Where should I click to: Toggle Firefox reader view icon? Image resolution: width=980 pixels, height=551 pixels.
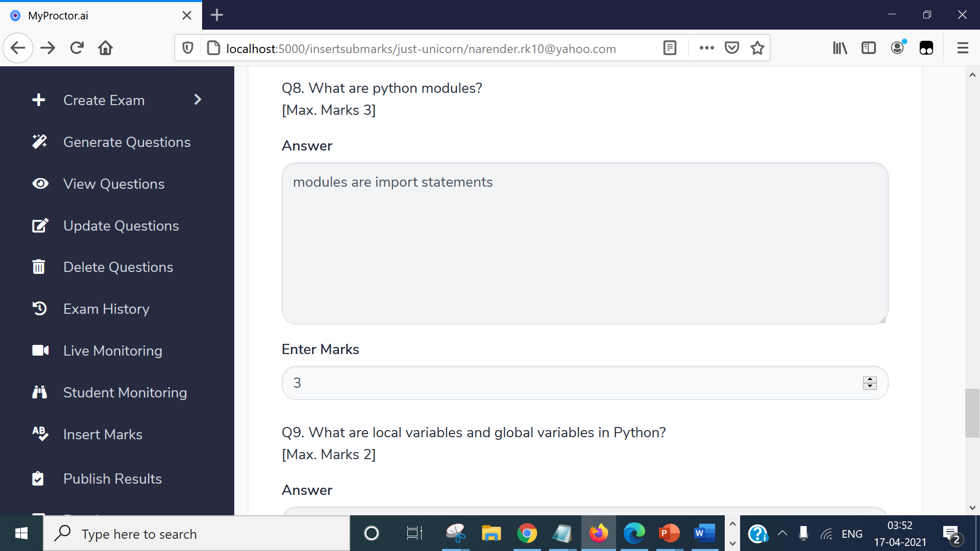coord(670,48)
